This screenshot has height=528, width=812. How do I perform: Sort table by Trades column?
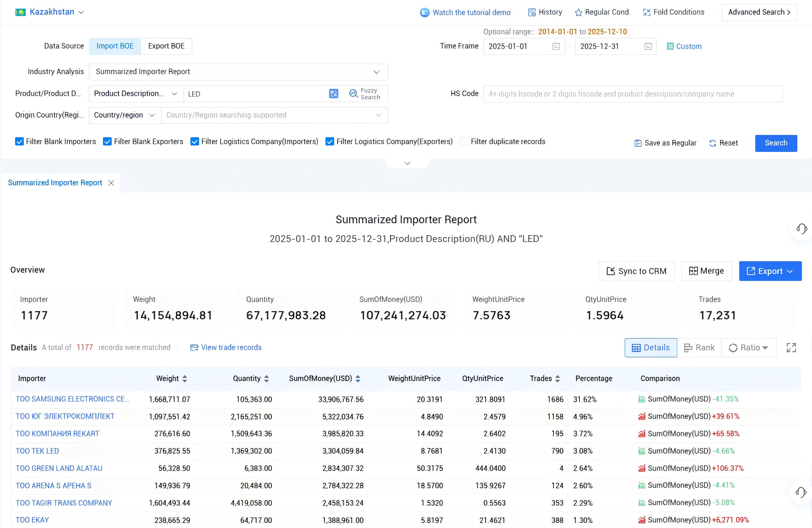pos(558,379)
